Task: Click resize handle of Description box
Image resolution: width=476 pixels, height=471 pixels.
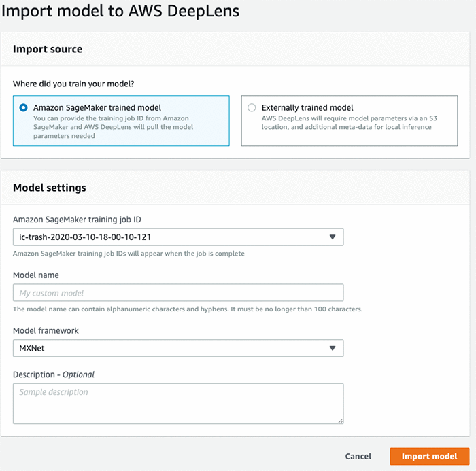Action: (339, 420)
